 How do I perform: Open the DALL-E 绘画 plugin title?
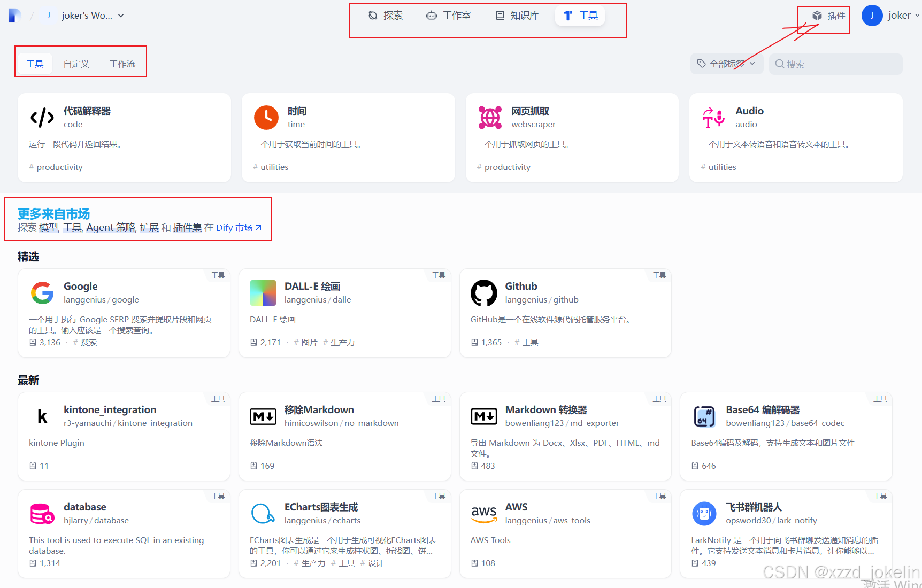(312, 286)
